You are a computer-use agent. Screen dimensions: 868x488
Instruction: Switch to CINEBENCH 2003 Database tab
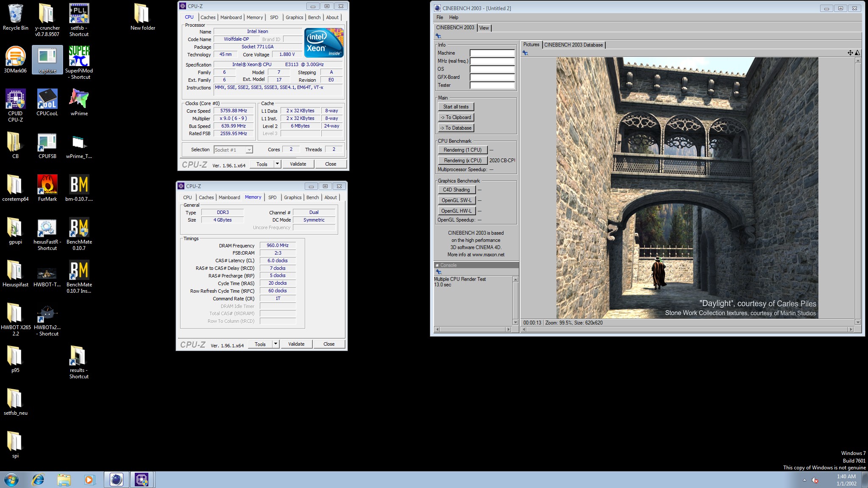coord(573,45)
